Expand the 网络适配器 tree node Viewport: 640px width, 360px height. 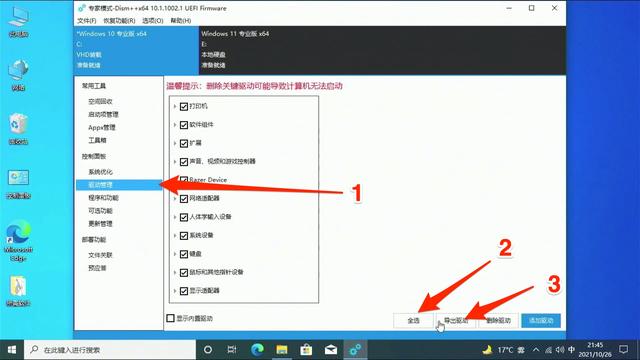pyautogui.click(x=175, y=199)
